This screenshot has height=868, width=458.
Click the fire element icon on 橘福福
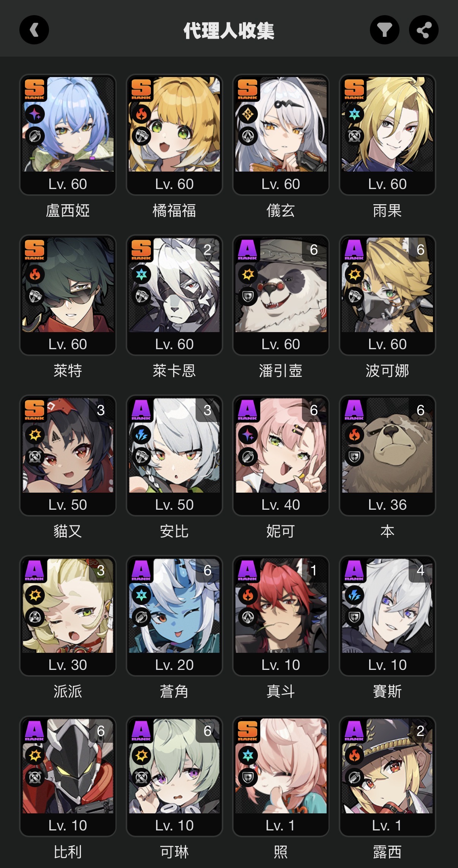(142, 114)
